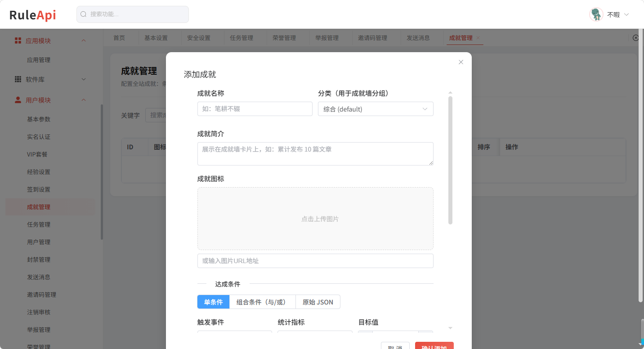The width and height of the screenshot is (644, 349).
Task: Open the 邀请码管理 tab
Action: (x=372, y=38)
